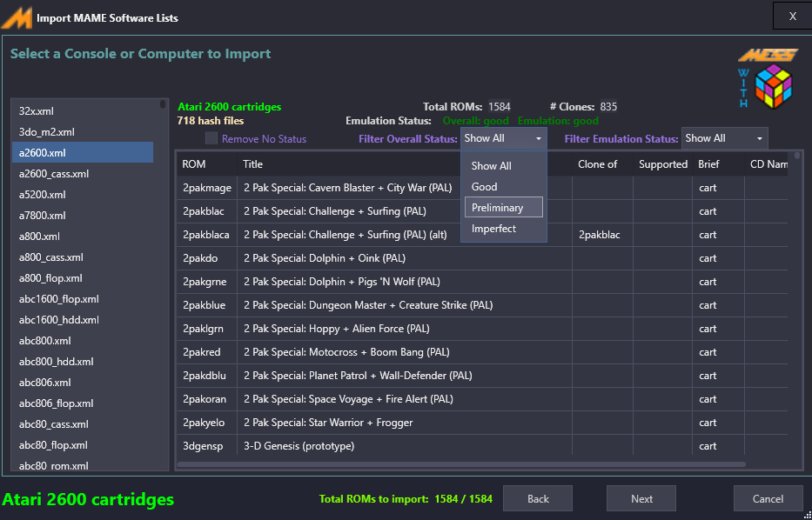Image resolution: width=812 pixels, height=520 pixels.
Task: Close the Import MAME Software Lists window
Action: point(792,16)
